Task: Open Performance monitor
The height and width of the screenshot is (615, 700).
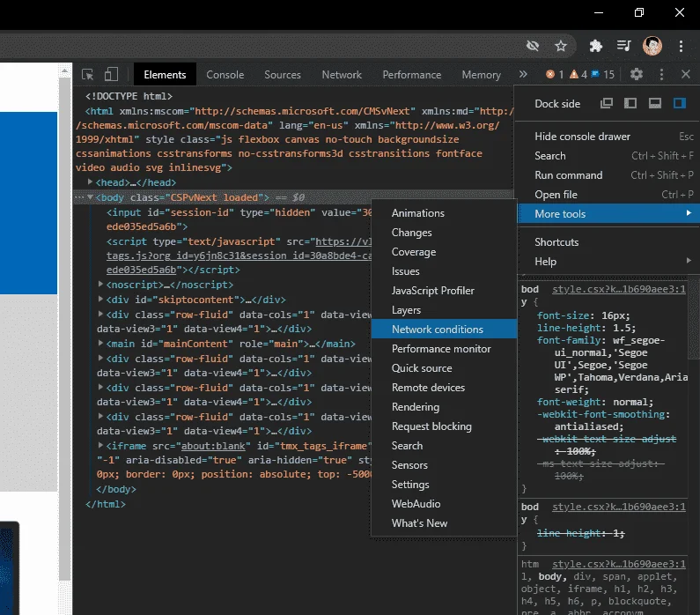Action: click(444, 349)
